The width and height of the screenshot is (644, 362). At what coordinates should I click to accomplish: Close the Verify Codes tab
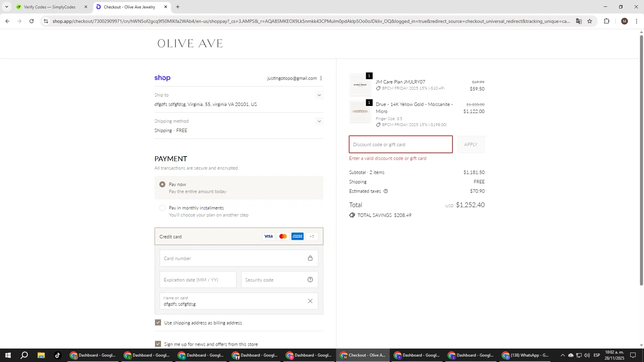coord(86,7)
